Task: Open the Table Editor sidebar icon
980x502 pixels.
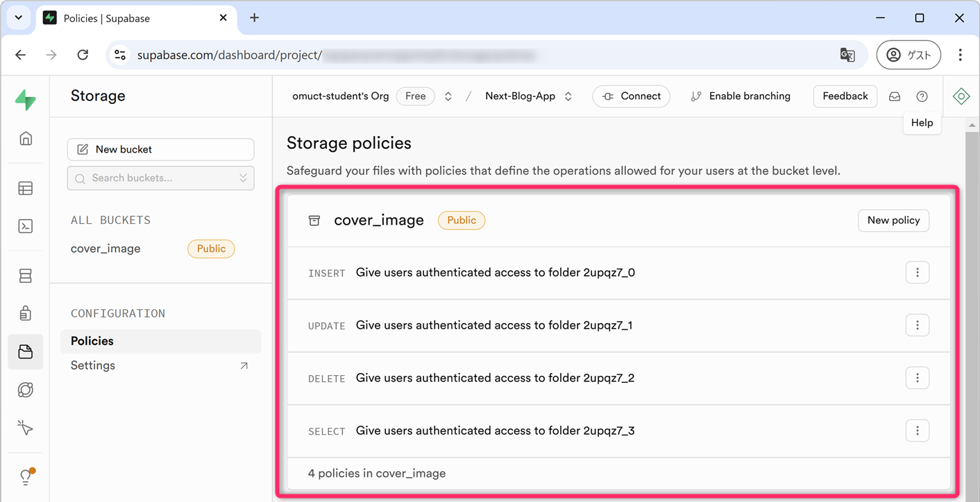Action: click(x=26, y=189)
